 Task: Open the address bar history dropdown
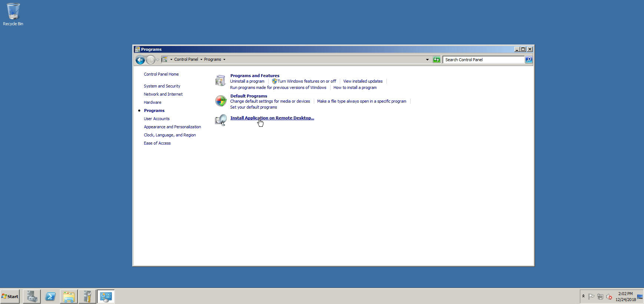point(427,60)
